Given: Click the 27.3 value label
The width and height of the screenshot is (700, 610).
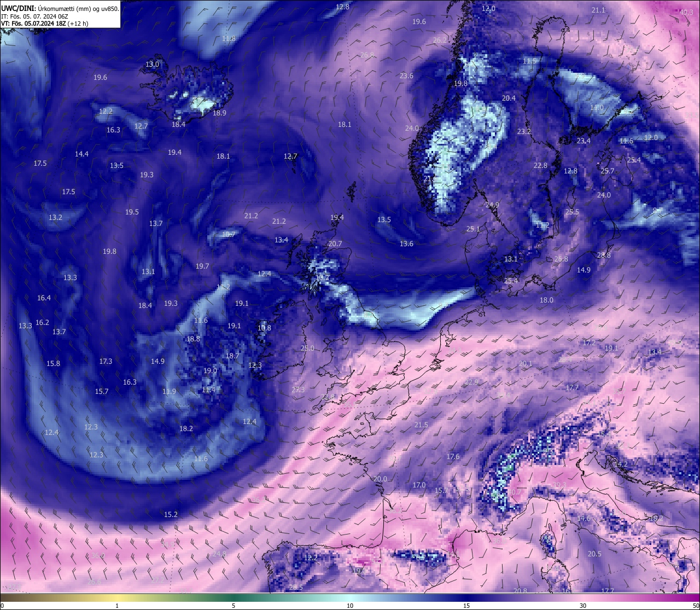Looking at the screenshot, I should pos(298,390).
